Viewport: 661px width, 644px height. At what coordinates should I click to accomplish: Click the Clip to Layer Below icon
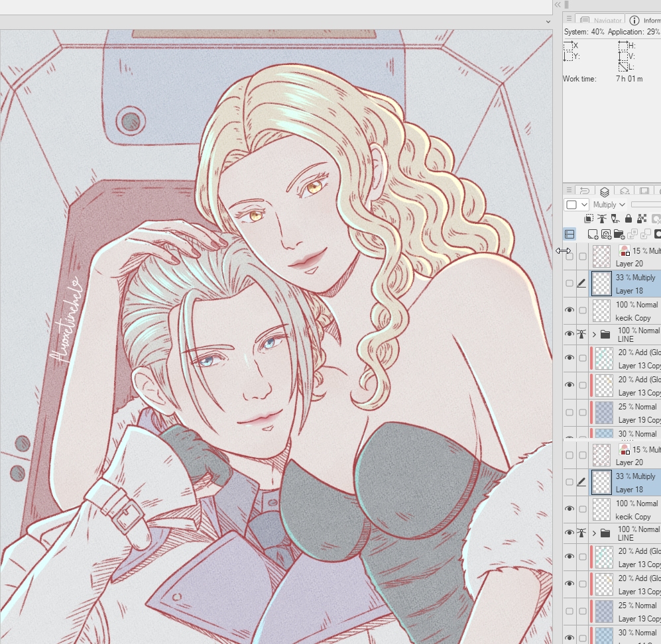pos(589,219)
